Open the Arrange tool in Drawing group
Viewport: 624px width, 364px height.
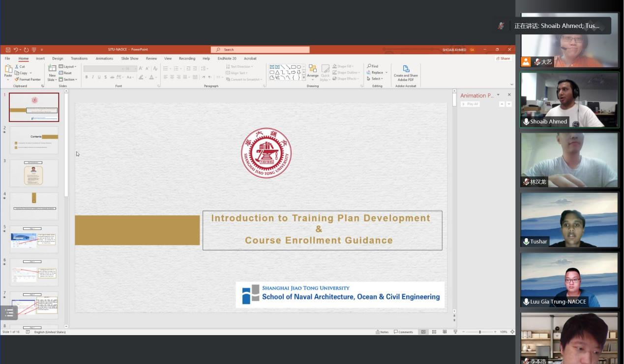pyautogui.click(x=313, y=70)
